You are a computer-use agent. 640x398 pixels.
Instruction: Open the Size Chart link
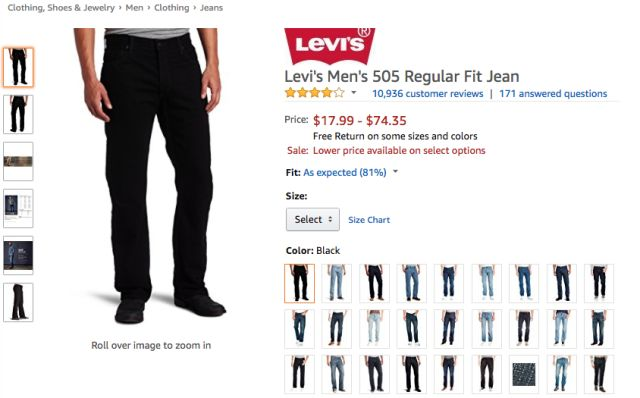pyautogui.click(x=369, y=220)
